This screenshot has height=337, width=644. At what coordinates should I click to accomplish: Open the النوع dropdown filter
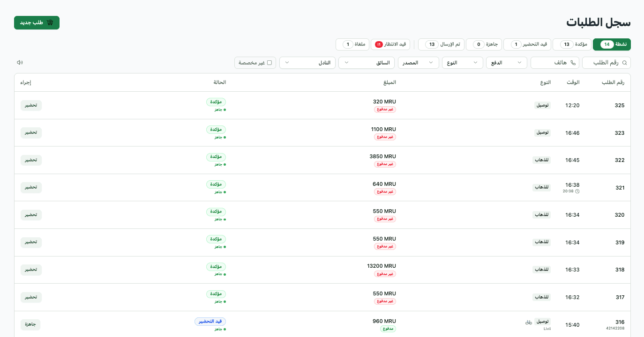[463, 63]
